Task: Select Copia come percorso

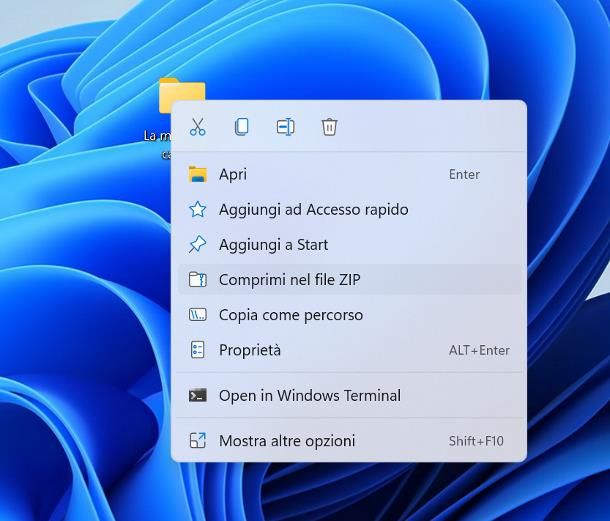Action: point(290,315)
